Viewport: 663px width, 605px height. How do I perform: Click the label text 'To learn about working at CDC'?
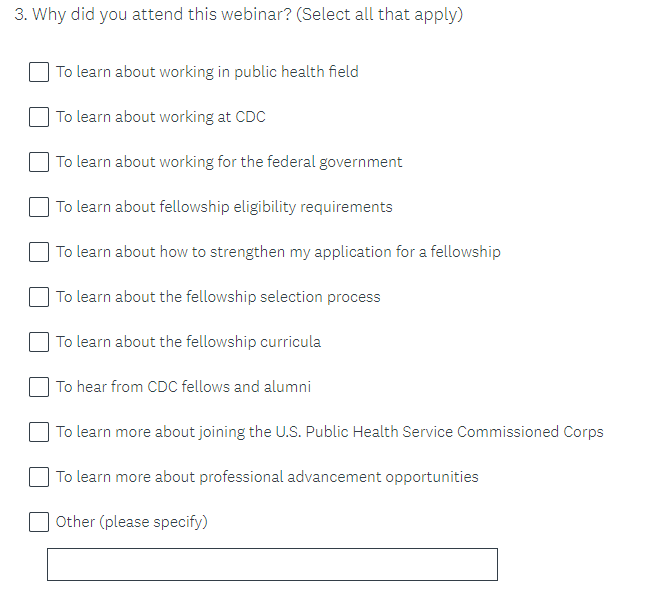click(160, 117)
